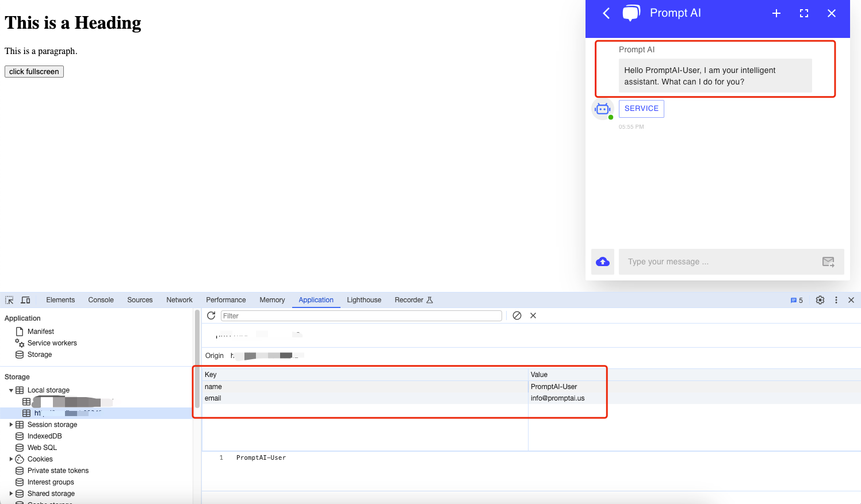Open DevTools three-dot customize menu
The width and height of the screenshot is (861, 504).
pos(836,300)
